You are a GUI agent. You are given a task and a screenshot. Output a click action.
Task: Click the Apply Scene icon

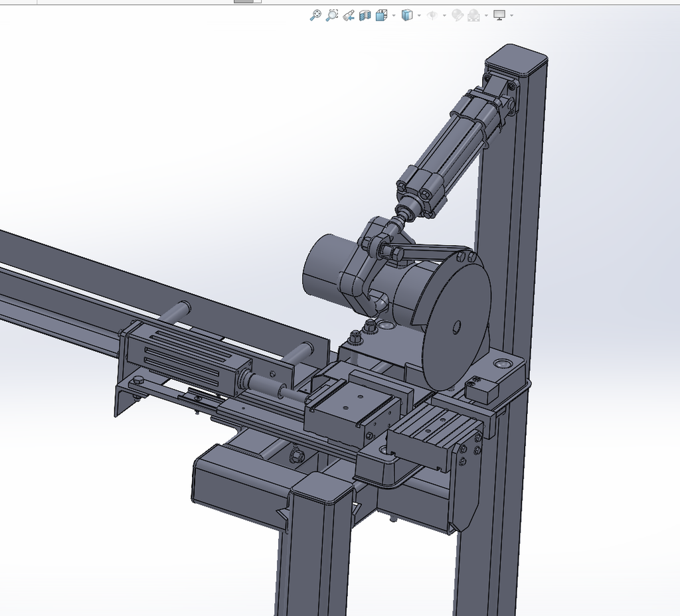473,16
